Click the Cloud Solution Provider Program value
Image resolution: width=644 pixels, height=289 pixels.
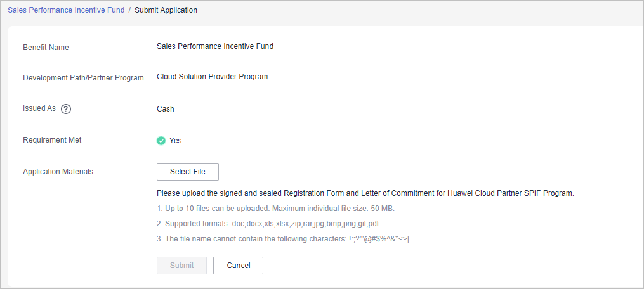click(212, 77)
